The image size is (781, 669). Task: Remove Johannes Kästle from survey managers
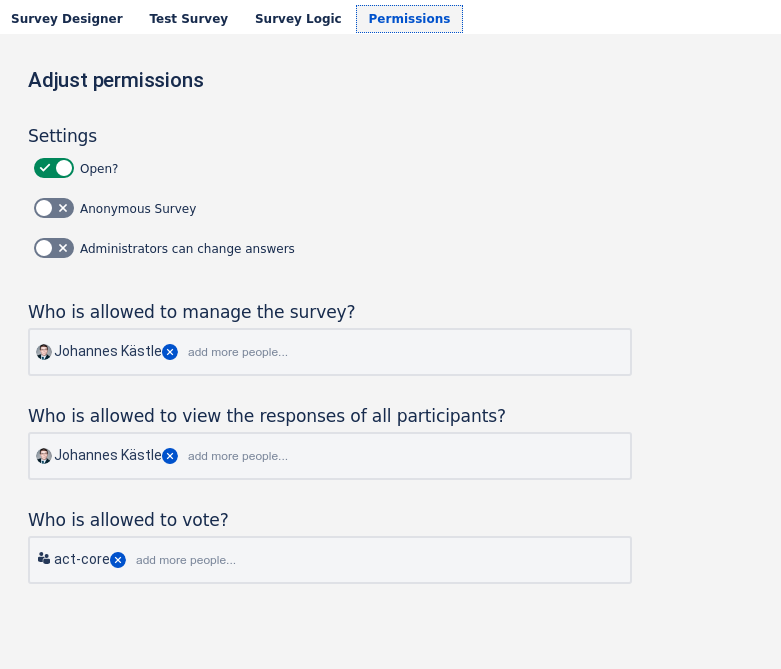click(170, 352)
